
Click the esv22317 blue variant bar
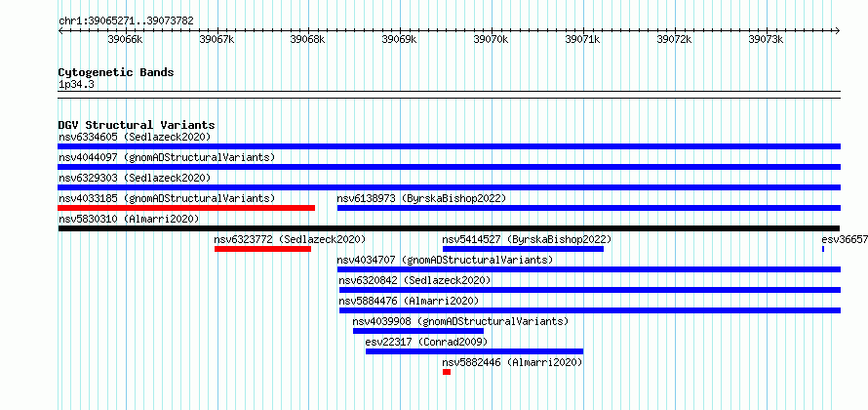(x=474, y=351)
